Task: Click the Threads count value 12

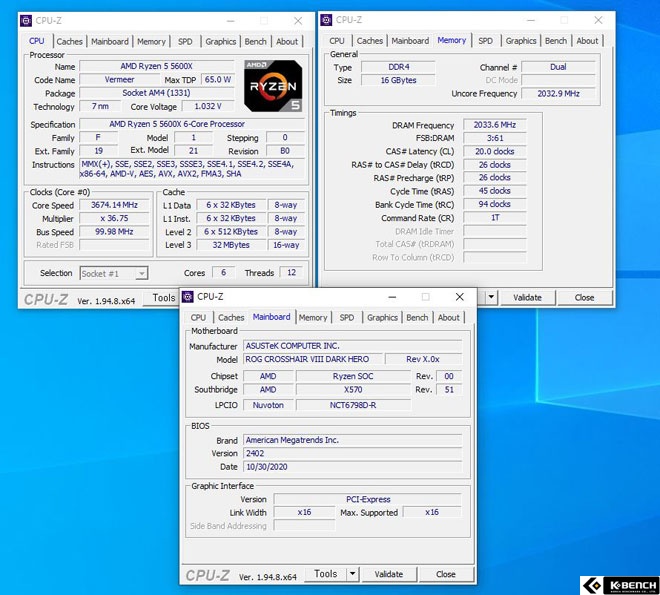Action: tap(291, 273)
